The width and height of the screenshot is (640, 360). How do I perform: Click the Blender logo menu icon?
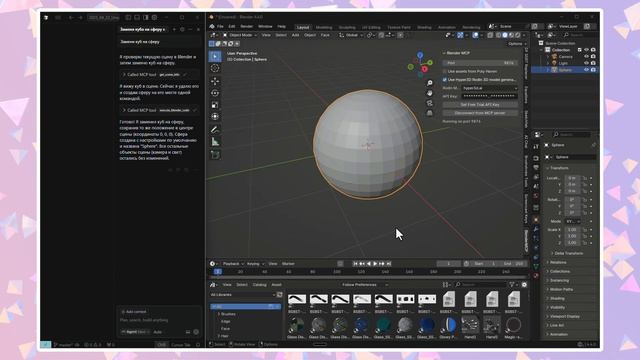coord(212,27)
